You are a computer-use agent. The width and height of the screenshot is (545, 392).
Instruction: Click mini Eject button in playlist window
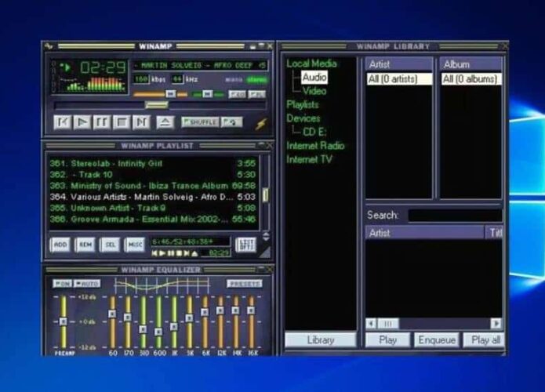[x=194, y=253]
